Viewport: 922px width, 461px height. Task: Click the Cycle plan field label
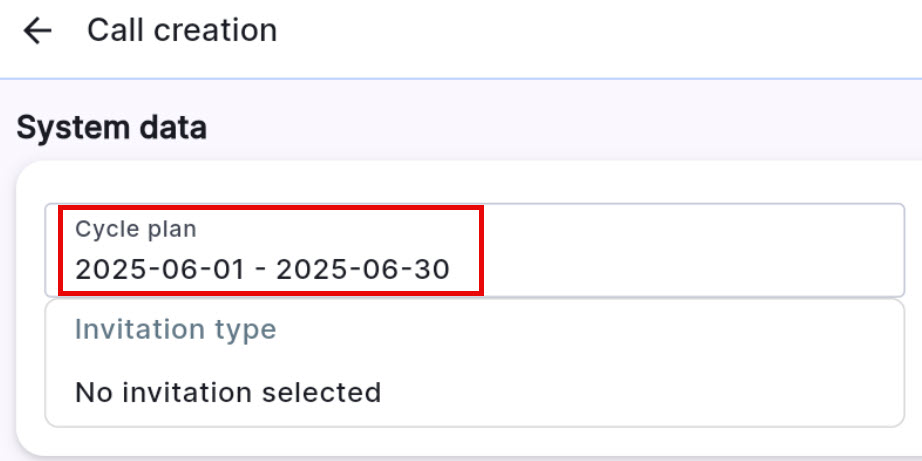click(136, 229)
